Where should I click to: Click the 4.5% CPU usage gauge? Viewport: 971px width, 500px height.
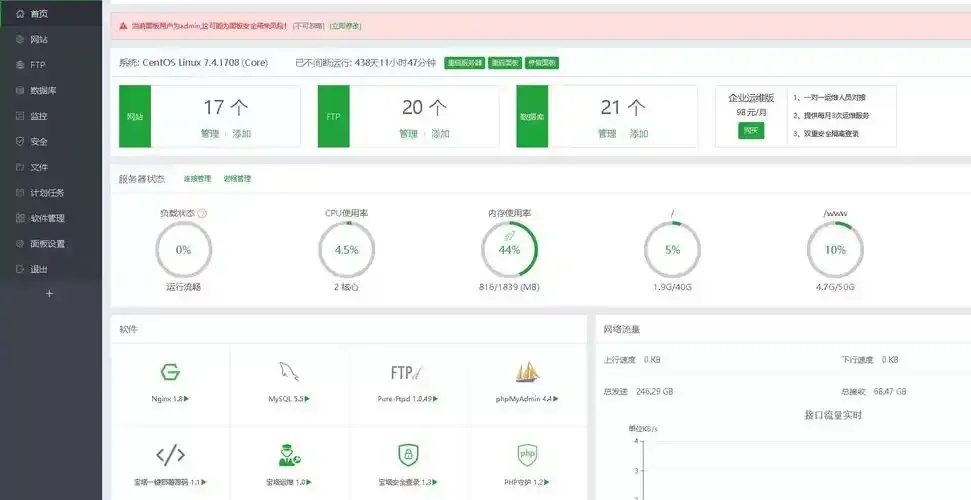[x=347, y=250]
